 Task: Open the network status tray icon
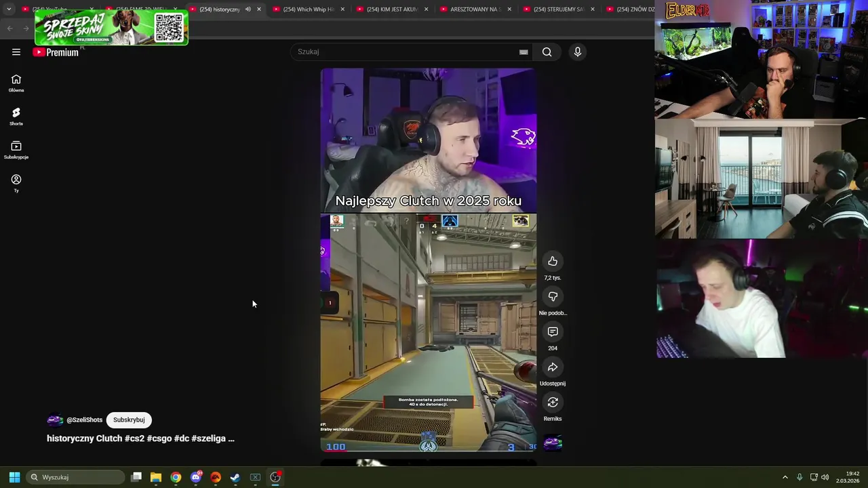tap(814, 477)
